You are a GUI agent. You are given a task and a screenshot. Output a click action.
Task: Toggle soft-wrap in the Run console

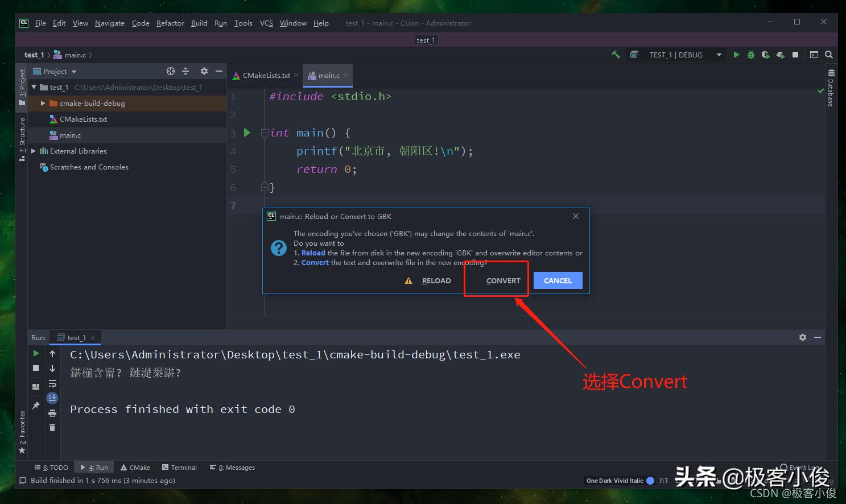(x=52, y=383)
